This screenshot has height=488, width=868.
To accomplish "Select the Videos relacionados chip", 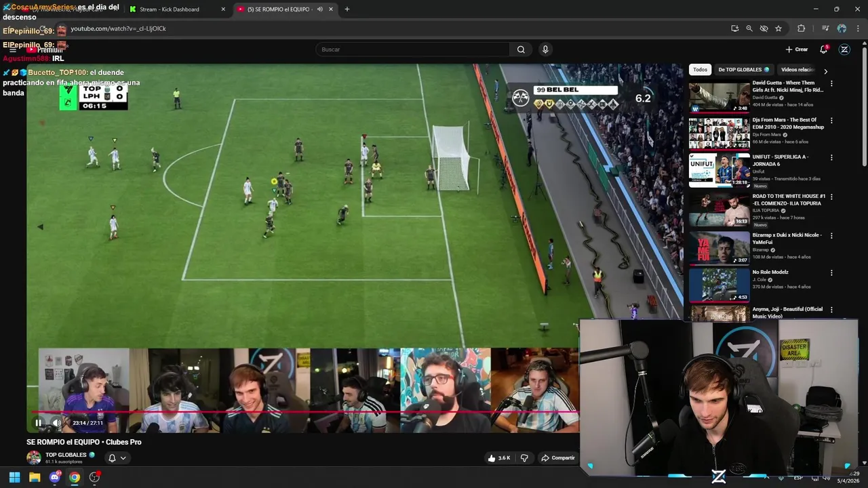I will click(x=797, y=70).
